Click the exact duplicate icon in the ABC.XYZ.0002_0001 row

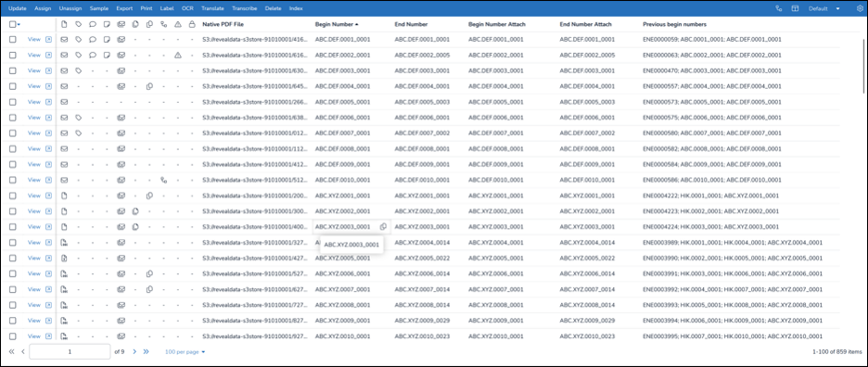tap(135, 211)
